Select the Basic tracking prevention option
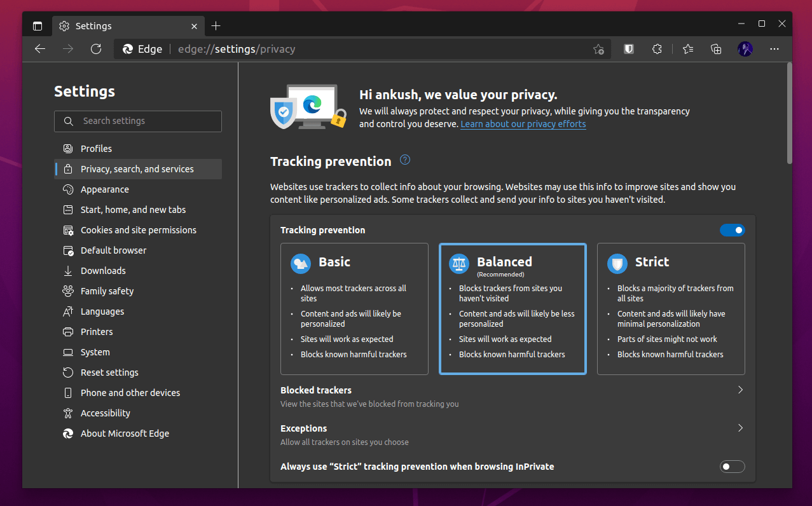Viewport: 812px width, 506px height. (354, 308)
